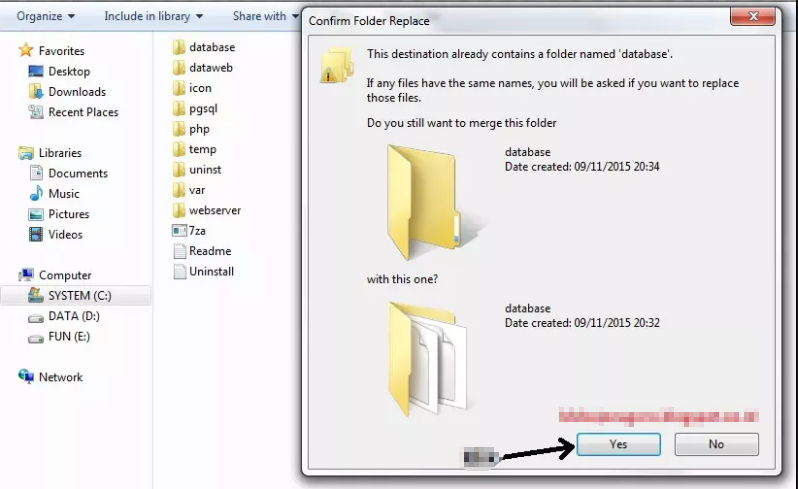The width and height of the screenshot is (798, 489).
Task: Open the Videos library icon
Action: (x=36, y=234)
